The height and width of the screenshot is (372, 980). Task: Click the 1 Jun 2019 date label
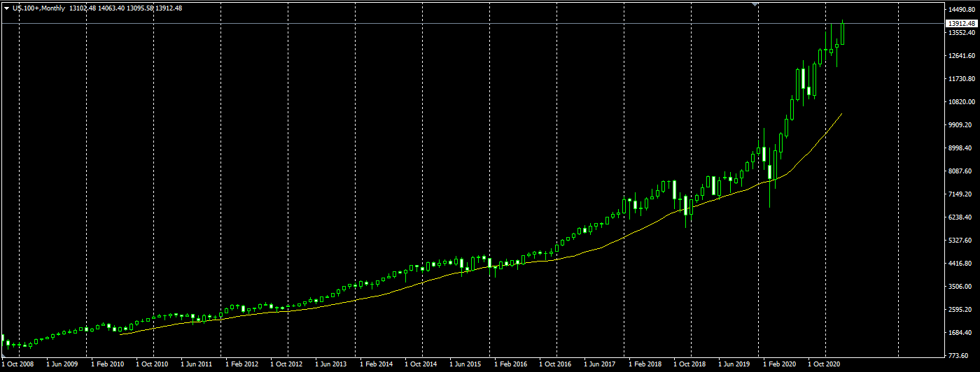point(734,364)
